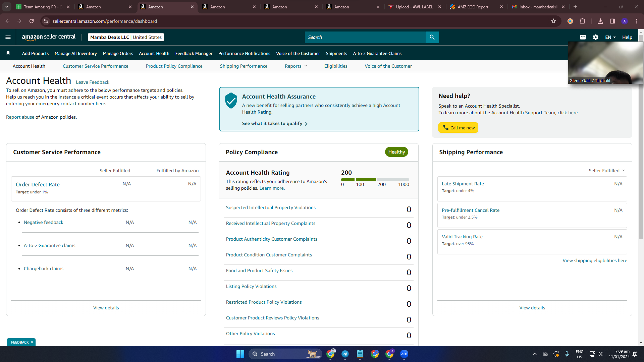The height and width of the screenshot is (362, 644).
Task: View details of Customer Service Performance
Action: (106, 308)
